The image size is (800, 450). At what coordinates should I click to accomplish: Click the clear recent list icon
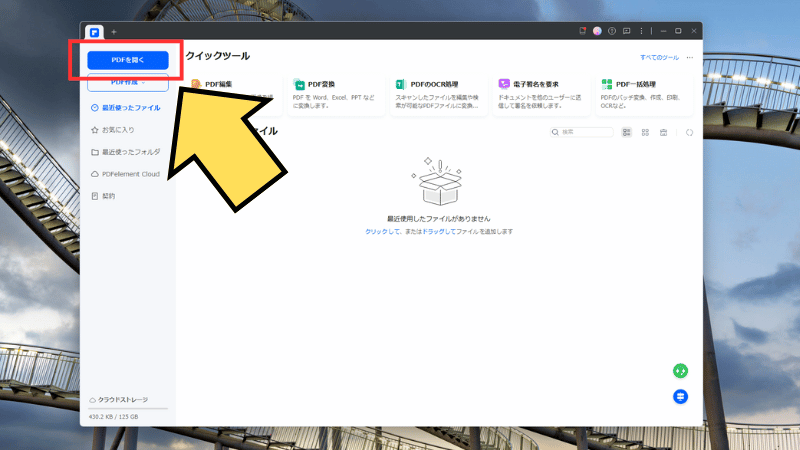(663, 132)
